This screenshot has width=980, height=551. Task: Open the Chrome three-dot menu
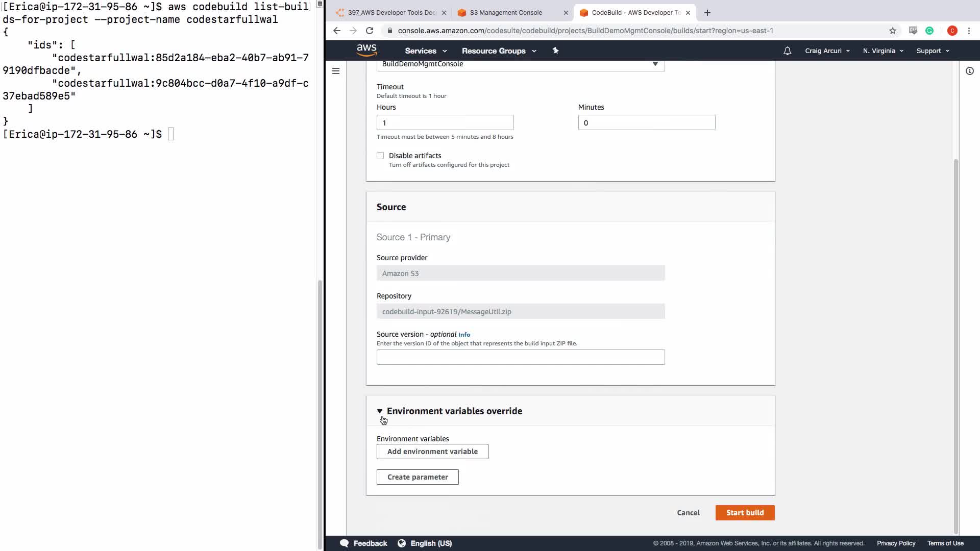[969, 31]
